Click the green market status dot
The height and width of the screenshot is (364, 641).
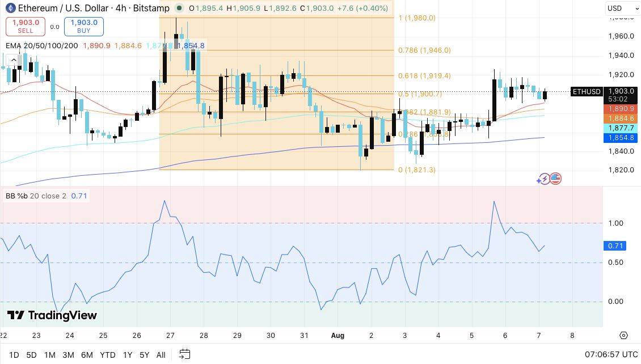(x=179, y=8)
